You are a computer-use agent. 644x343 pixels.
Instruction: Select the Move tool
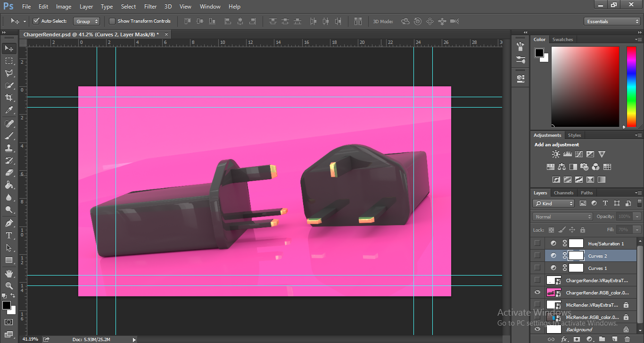point(9,48)
